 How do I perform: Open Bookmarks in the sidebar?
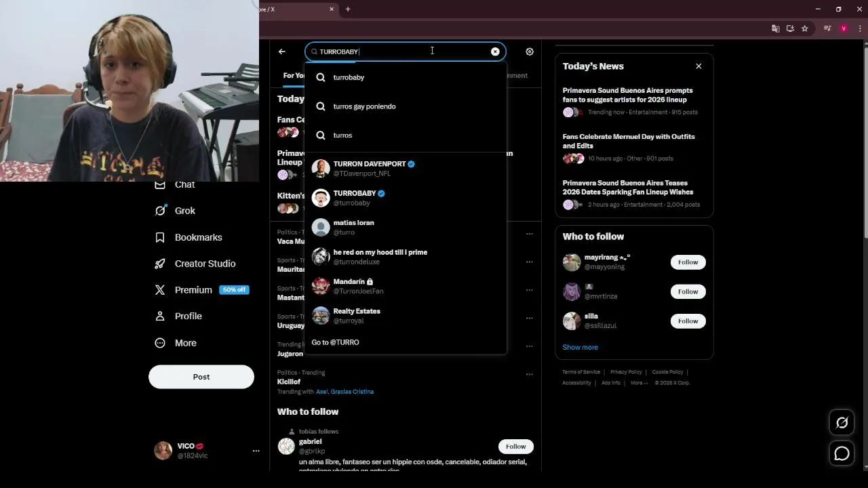[189, 237]
